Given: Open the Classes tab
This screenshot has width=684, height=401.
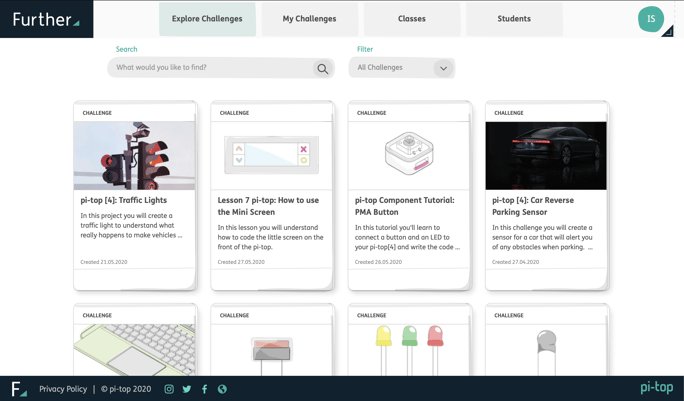Looking at the screenshot, I should [411, 19].
